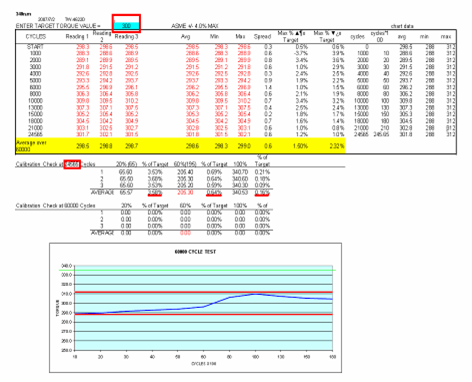This screenshot has height=382, width=472.
Task: Select the 10000 label in CYCLES column
Action: click(x=36, y=101)
